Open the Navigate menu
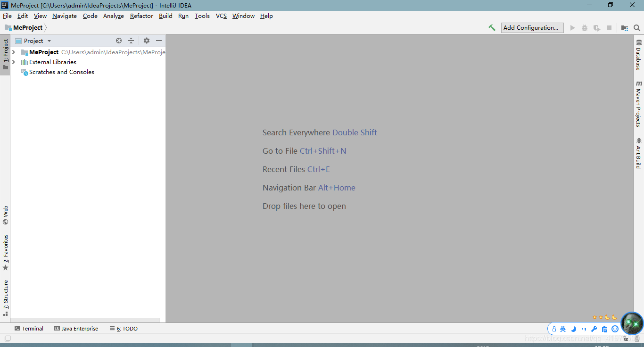The image size is (644, 347). point(65,16)
